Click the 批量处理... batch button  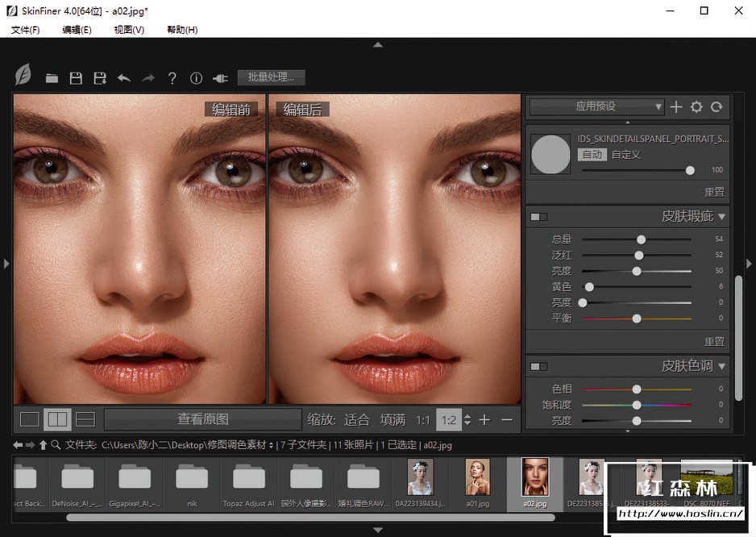point(271,77)
